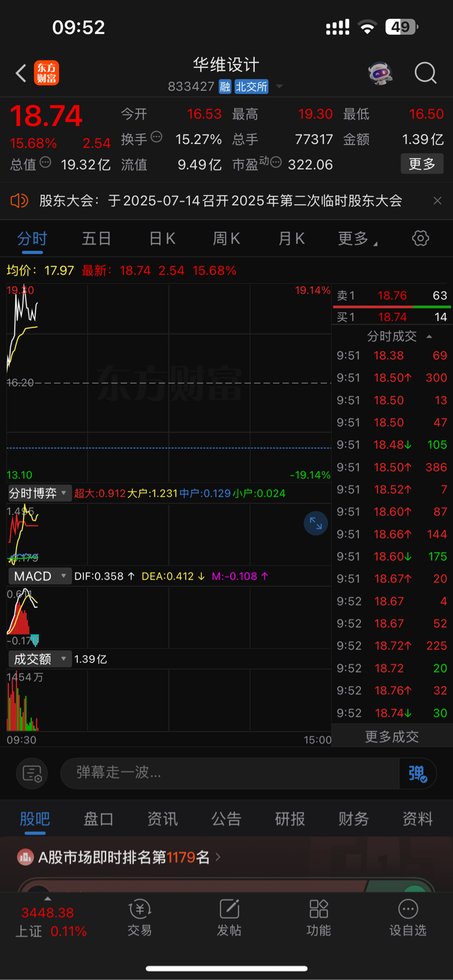Tap the 买1 bid price row
Screen dimensions: 453x980
pyautogui.click(x=392, y=317)
